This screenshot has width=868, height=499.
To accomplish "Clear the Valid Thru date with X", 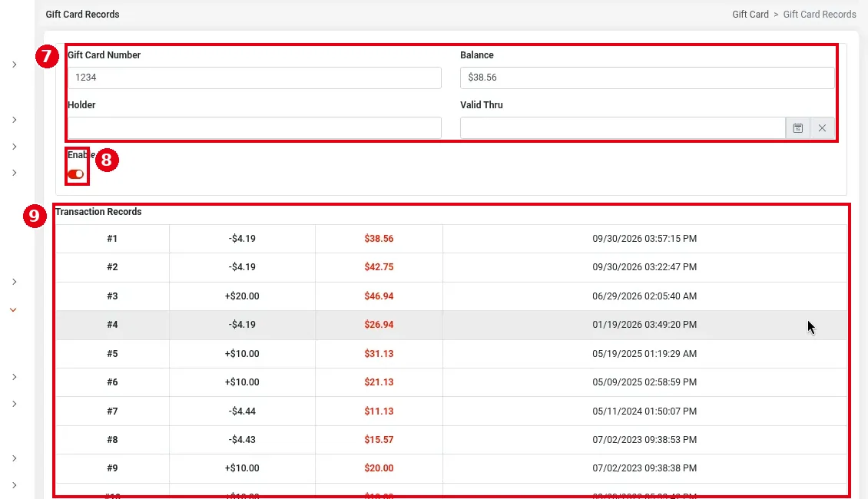I will point(822,127).
